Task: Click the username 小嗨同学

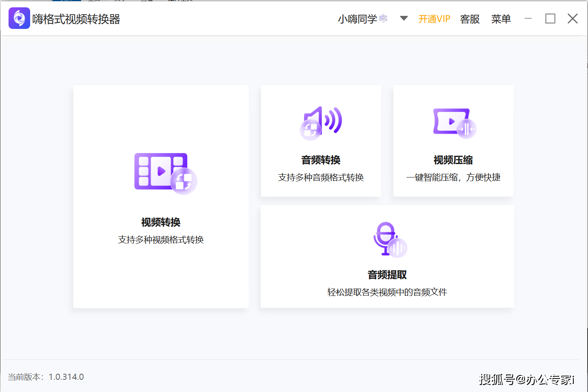Action: 358,19
